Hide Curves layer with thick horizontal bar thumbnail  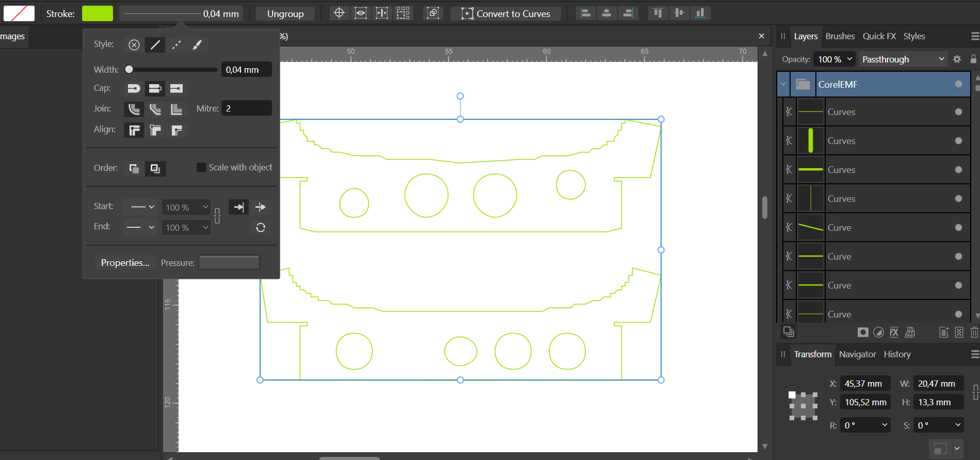tap(958, 170)
